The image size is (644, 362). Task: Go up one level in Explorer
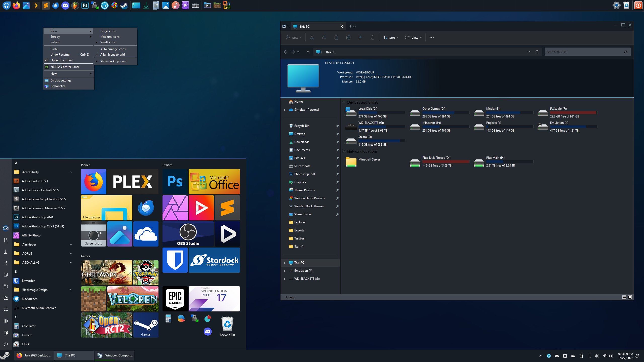(308, 52)
